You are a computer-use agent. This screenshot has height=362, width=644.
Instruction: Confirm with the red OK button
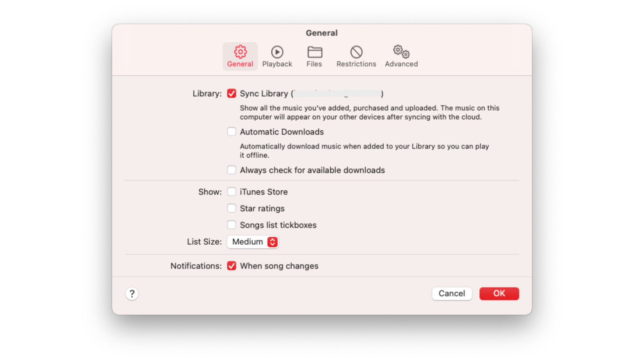(x=499, y=294)
